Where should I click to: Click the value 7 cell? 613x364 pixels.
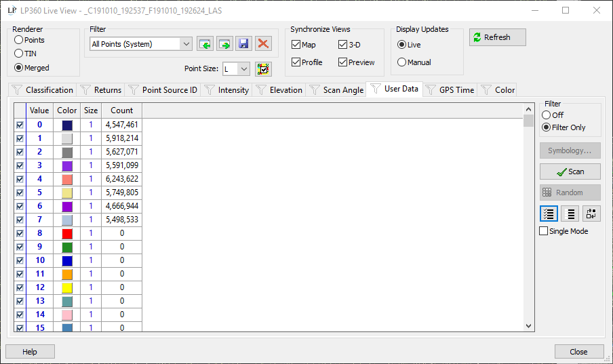click(39, 220)
